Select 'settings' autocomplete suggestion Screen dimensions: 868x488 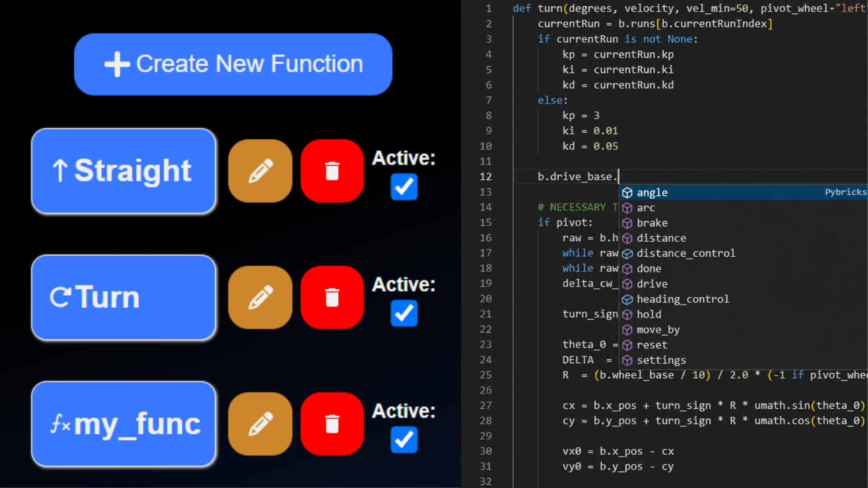point(743,360)
